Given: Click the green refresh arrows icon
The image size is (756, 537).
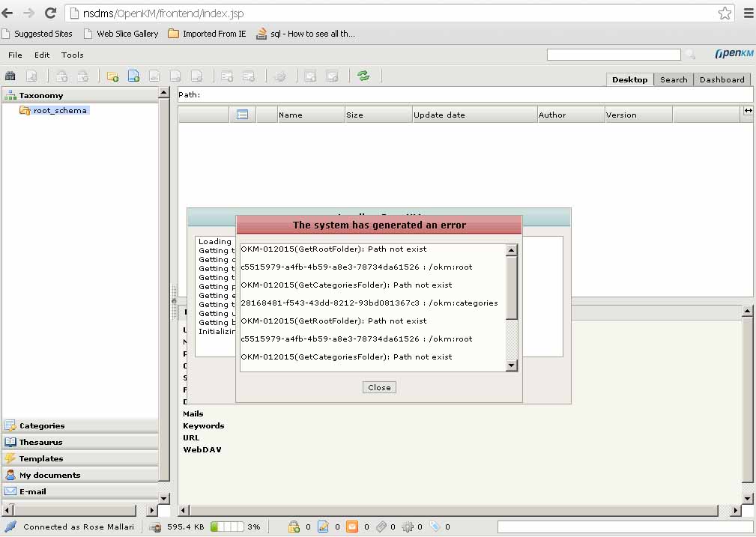Looking at the screenshot, I should 363,76.
